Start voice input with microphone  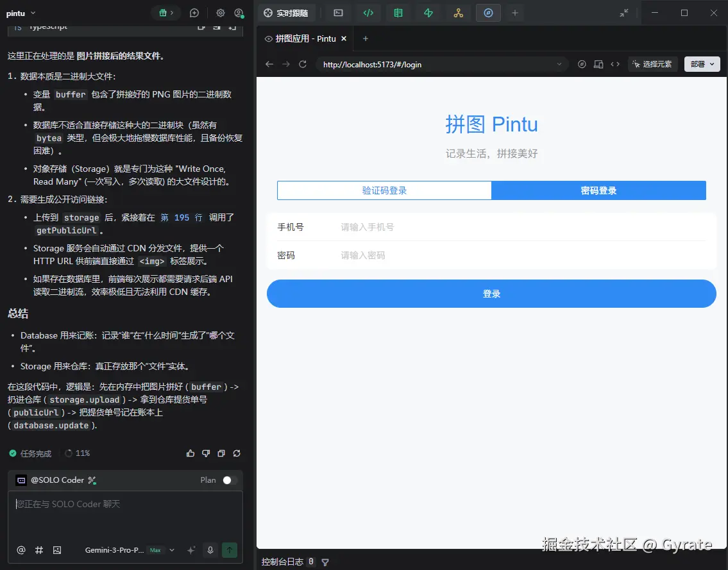pyautogui.click(x=210, y=550)
